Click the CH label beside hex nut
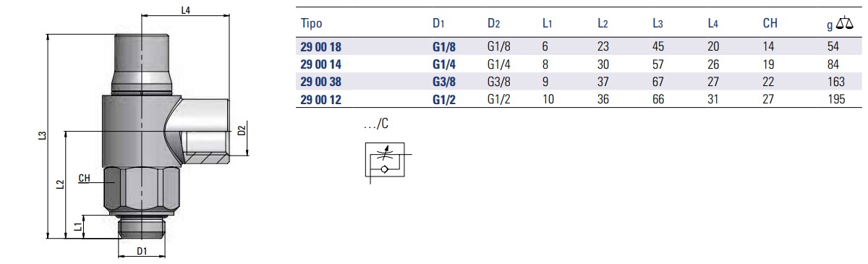 click(x=85, y=178)
